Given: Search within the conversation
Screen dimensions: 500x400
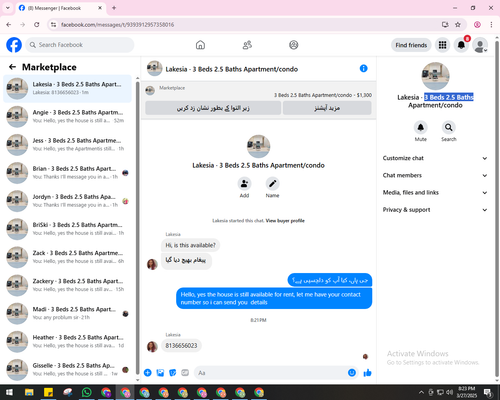Looking at the screenshot, I should pos(449,127).
